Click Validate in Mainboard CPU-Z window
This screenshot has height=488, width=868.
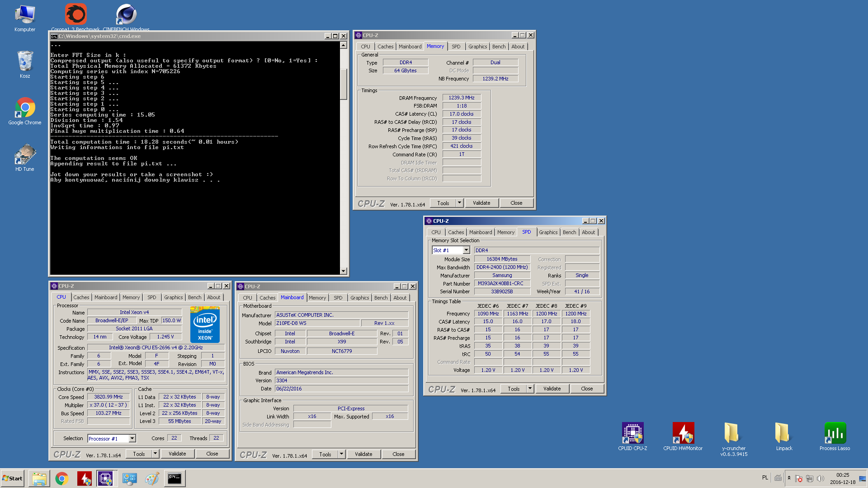click(363, 454)
